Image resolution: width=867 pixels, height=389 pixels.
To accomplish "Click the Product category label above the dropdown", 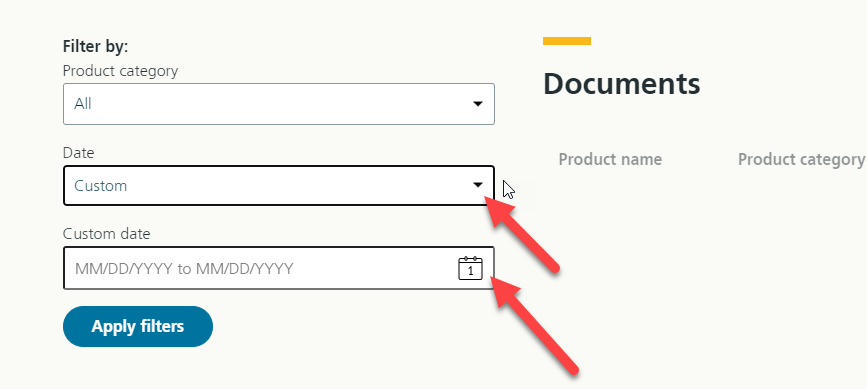I will click(x=121, y=71).
